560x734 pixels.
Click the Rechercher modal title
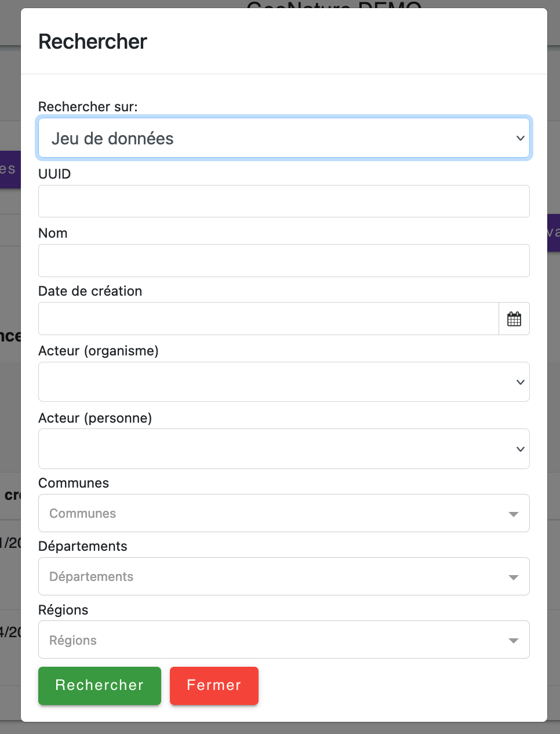(x=93, y=42)
